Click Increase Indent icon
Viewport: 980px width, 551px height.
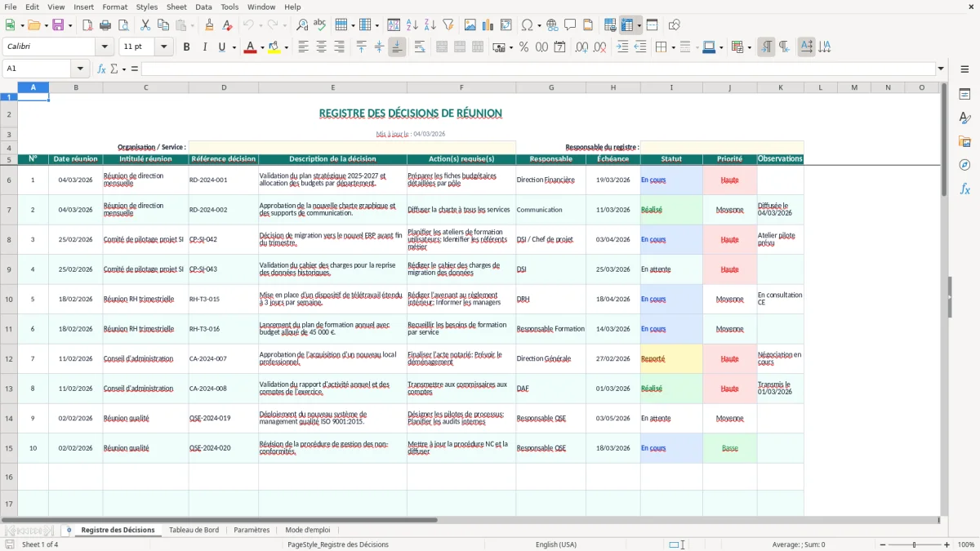(623, 47)
